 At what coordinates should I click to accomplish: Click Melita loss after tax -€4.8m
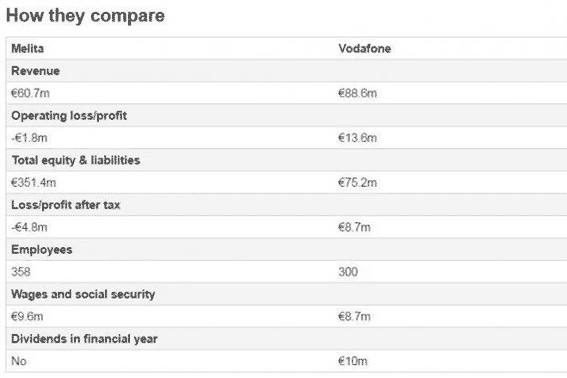(x=29, y=227)
